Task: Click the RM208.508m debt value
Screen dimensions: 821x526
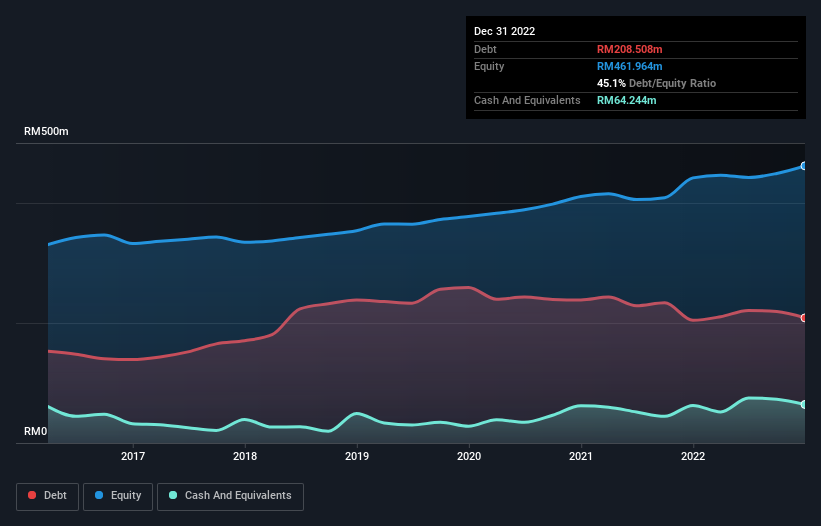Action: point(630,49)
